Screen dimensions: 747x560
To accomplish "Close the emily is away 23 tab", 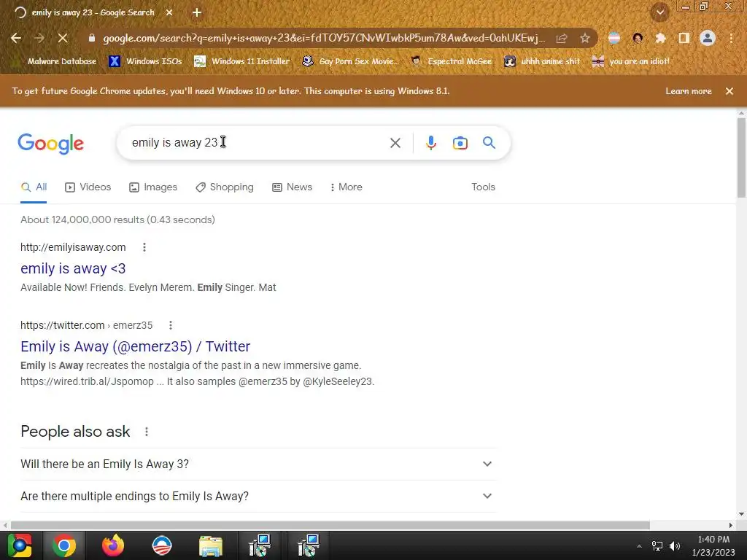I will pyautogui.click(x=169, y=12).
